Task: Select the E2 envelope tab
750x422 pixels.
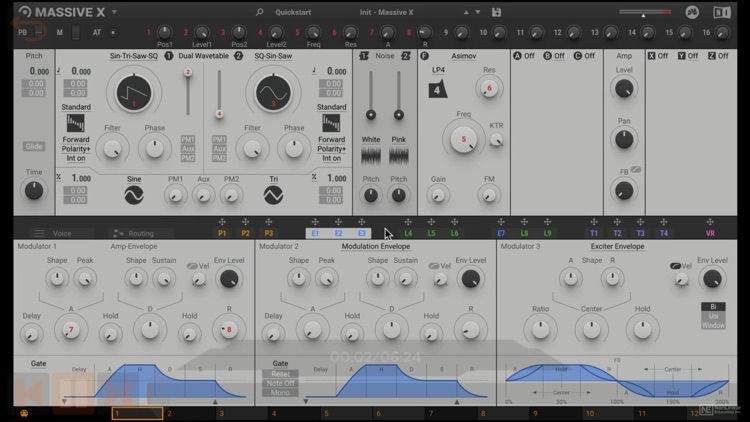Action: tap(338, 233)
